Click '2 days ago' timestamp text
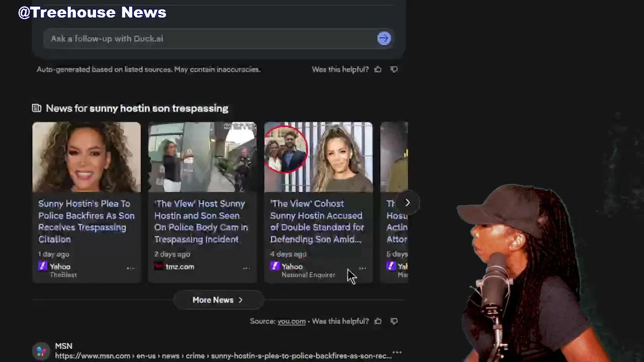 [172, 254]
